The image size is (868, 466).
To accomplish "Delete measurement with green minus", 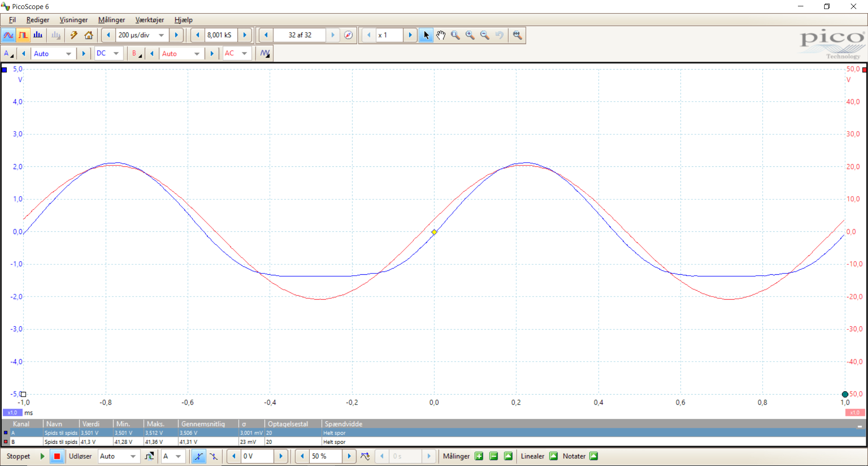I will tap(494, 457).
